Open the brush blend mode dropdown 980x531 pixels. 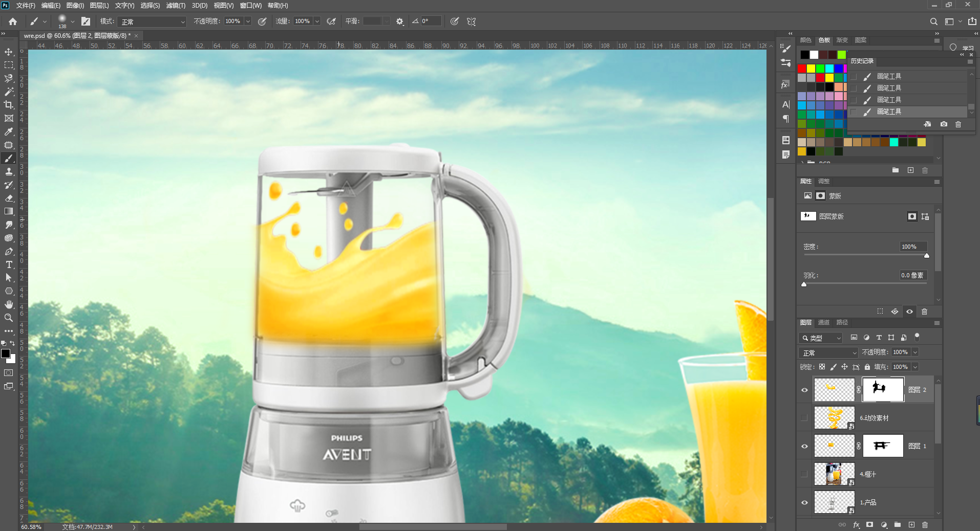152,21
